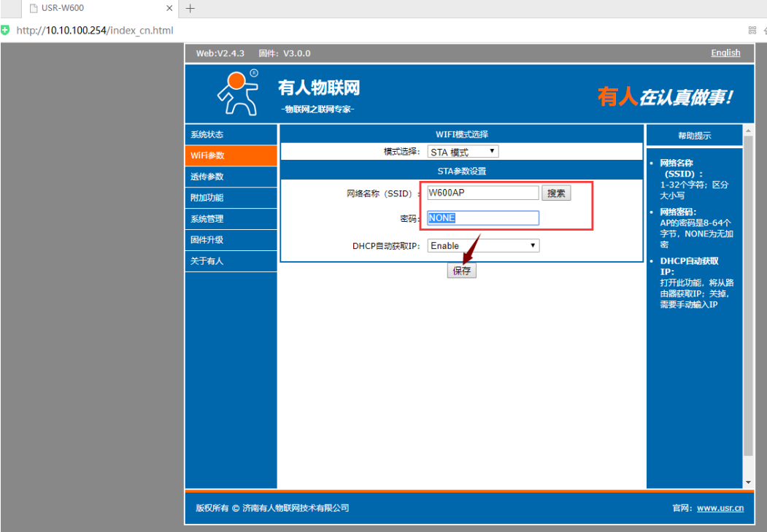Click the SSID field containing W600AP
This screenshot has width=767, height=532.
click(482, 193)
